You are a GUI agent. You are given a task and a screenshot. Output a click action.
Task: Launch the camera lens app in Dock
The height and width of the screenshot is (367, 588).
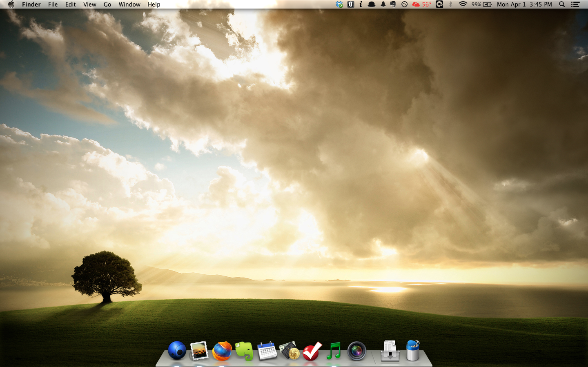357,351
